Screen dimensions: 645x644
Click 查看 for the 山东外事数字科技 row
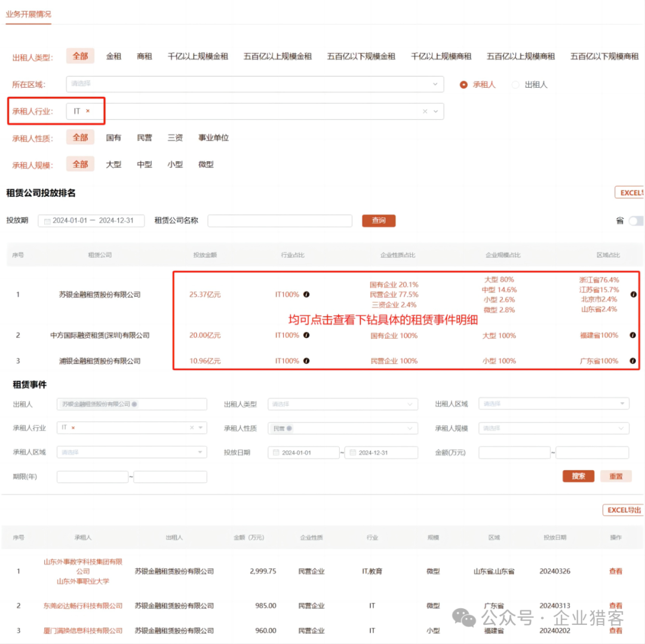coord(615,571)
